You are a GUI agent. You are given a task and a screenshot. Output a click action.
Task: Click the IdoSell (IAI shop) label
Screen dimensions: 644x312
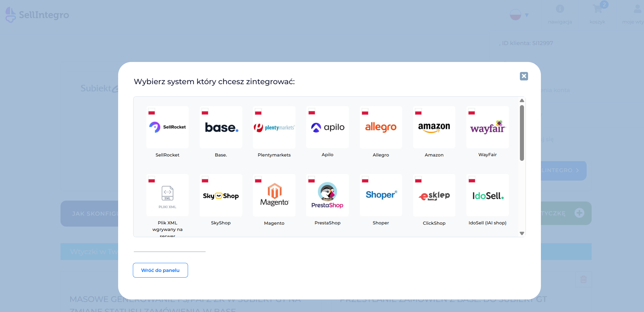(488, 223)
